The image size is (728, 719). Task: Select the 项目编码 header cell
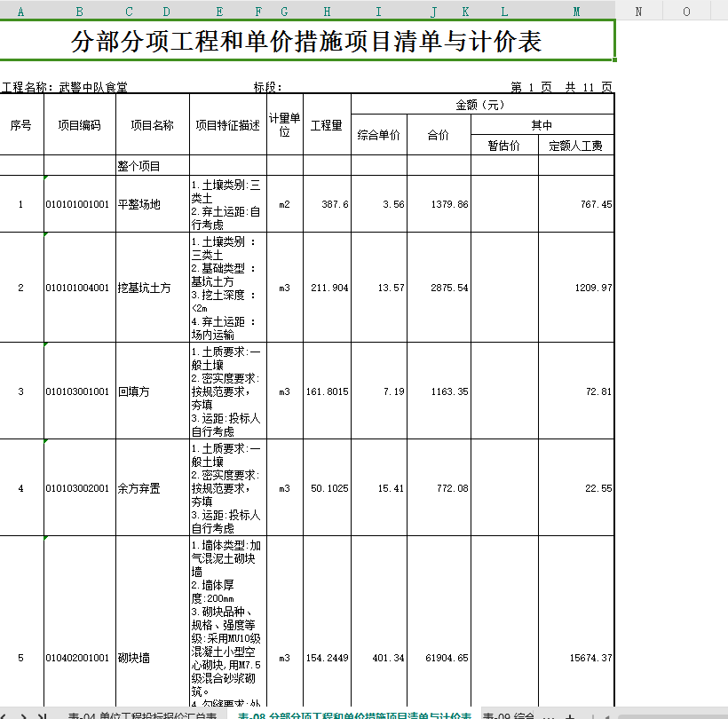[79, 125]
